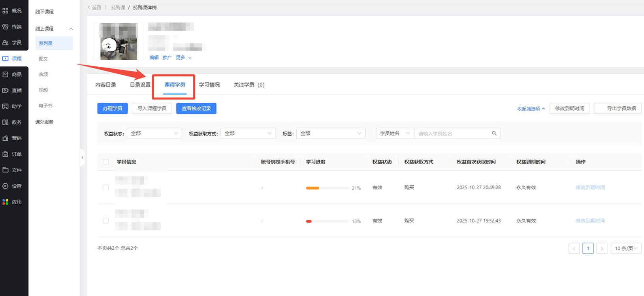Open the 学员 students sidebar icon
This screenshot has width=644, height=296.
coord(6,43)
